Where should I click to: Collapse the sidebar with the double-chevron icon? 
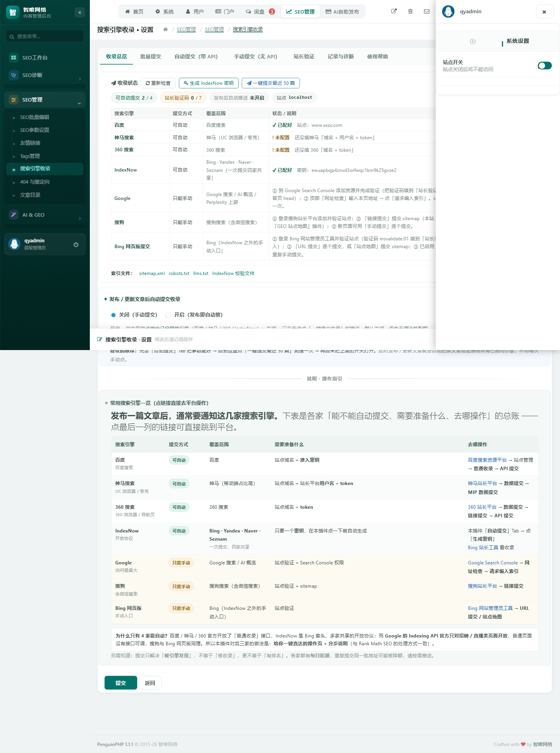[x=80, y=12]
